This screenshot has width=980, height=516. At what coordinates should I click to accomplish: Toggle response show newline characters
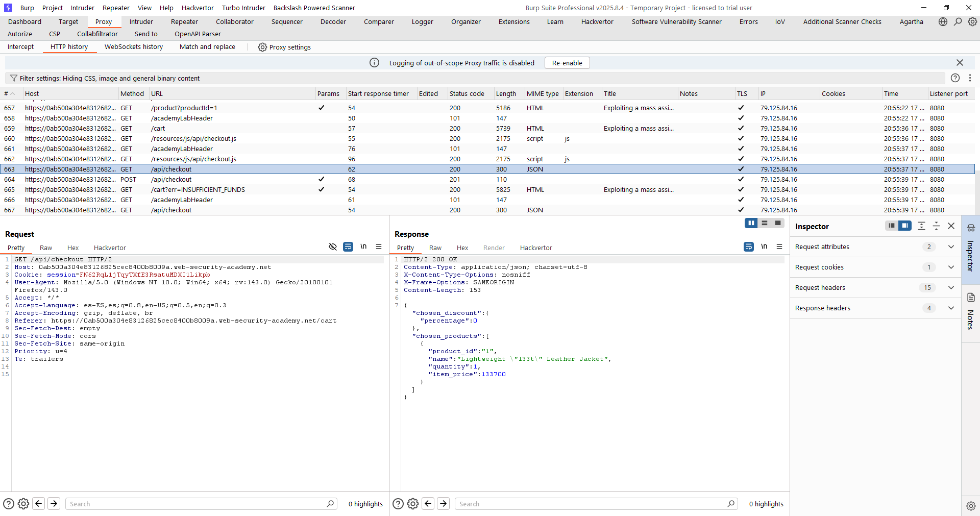[x=764, y=247]
